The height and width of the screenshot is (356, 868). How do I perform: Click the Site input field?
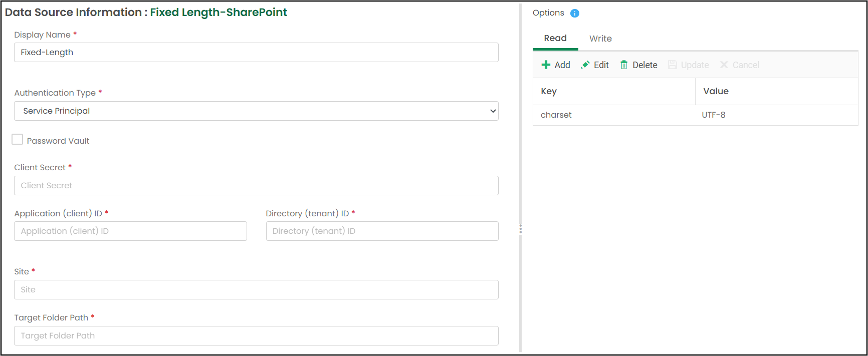click(256, 290)
